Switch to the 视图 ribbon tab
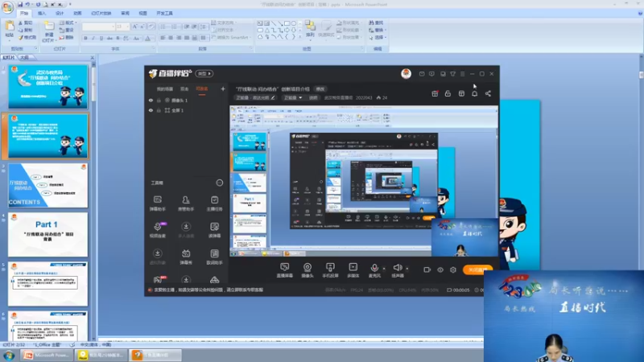 [x=142, y=13]
